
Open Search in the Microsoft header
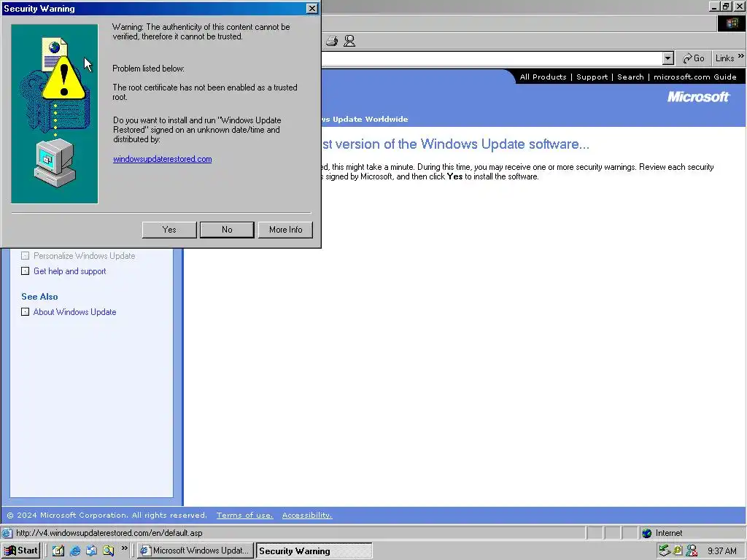click(x=630, y=77)
